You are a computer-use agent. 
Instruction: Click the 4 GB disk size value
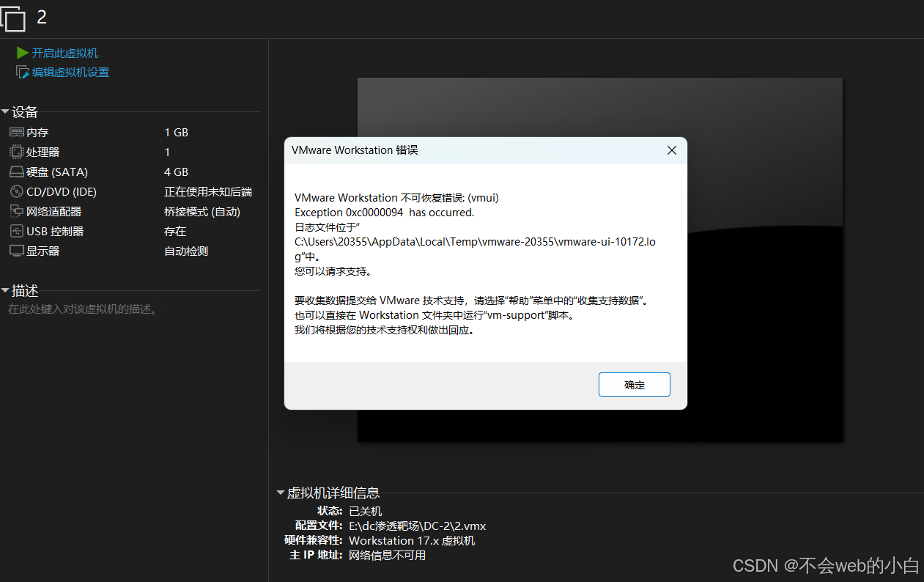176,172
